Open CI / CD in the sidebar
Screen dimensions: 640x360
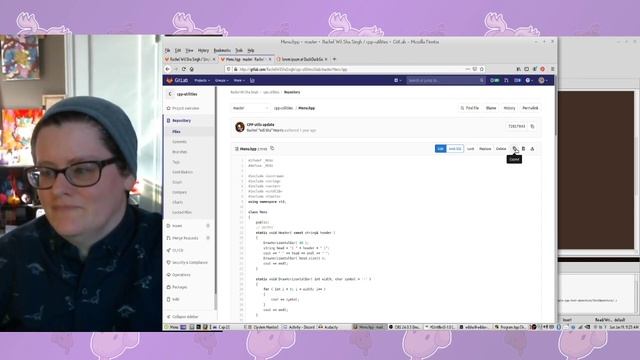click(x=178, y=250)
